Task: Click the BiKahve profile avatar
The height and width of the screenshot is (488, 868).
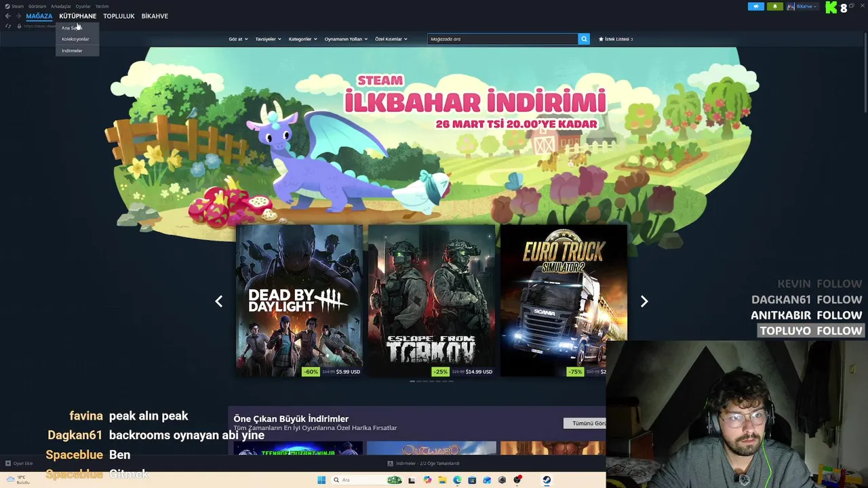Action: click(x=791, y=7)
